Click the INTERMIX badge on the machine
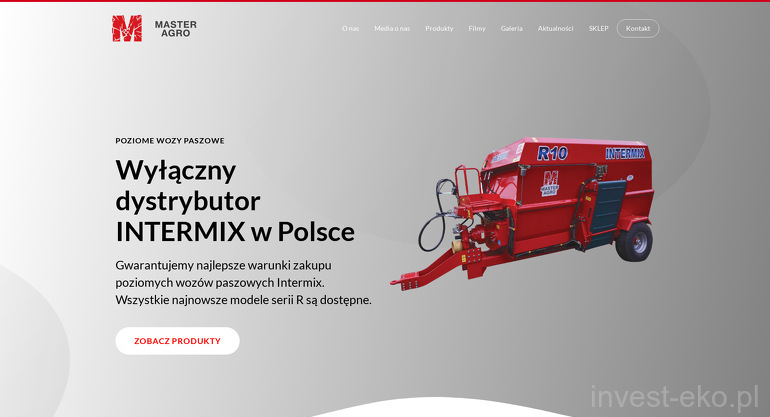Image resolution: width=770 pixels, height=417 pixels. click(625, 153)
